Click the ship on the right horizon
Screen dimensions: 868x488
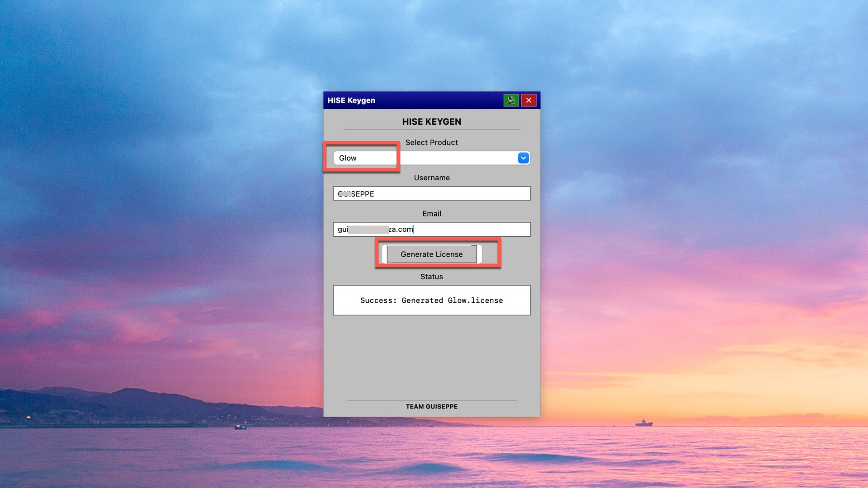click(x=644, y=423)
